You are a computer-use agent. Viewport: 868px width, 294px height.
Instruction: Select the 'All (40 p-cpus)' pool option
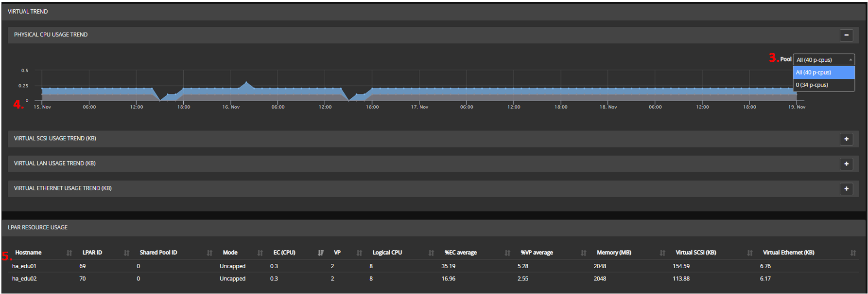(x=823, y=73)
